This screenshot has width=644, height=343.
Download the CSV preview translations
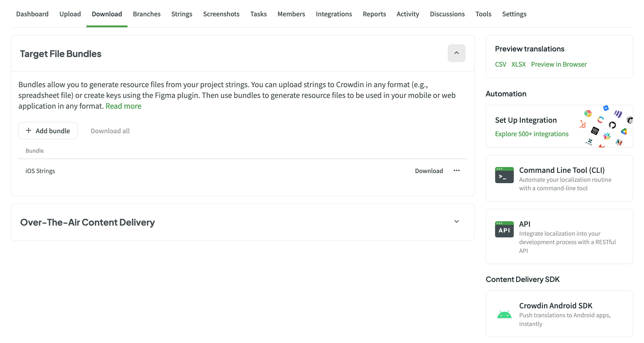tap(500, 64)
